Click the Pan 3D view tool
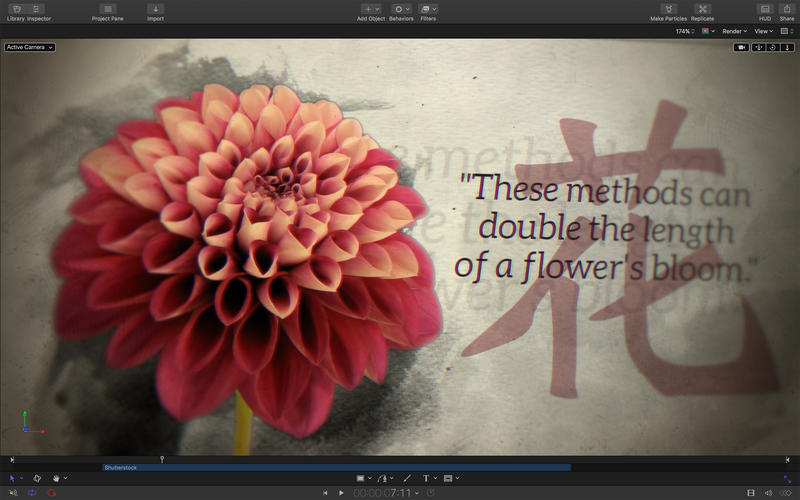 pyautogui.click(x=759, y=47)
